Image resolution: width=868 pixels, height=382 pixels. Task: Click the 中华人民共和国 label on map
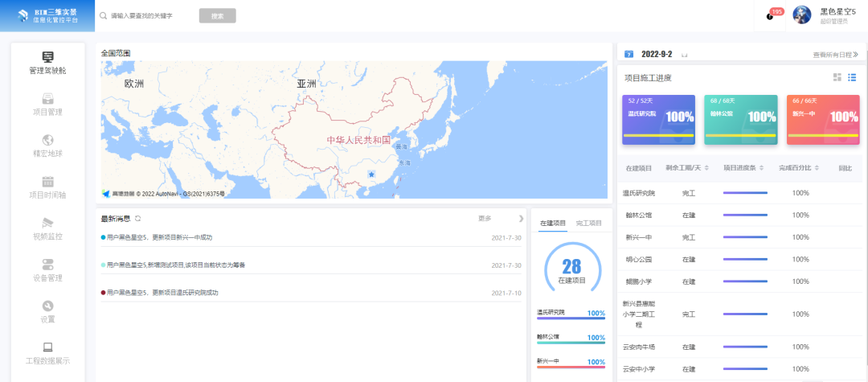click(x=358, y=140)
